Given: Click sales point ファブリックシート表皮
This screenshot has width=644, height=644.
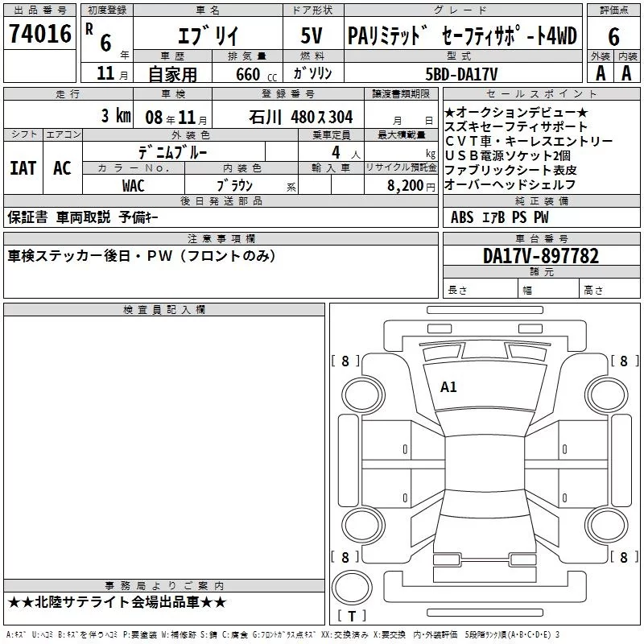Looking at the screenshot, I should 510,170.
